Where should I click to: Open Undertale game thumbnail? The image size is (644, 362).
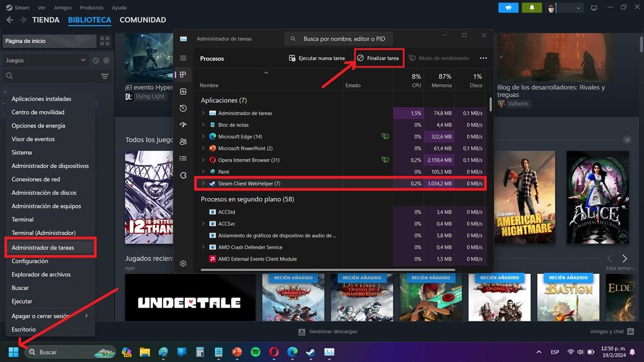[x=190, y=297]
